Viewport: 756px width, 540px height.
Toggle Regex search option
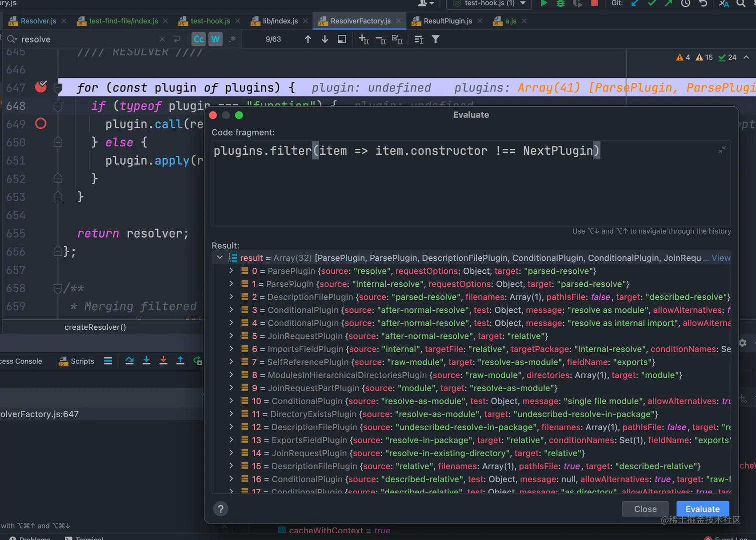pyautogui.click(x=232, y=39)
